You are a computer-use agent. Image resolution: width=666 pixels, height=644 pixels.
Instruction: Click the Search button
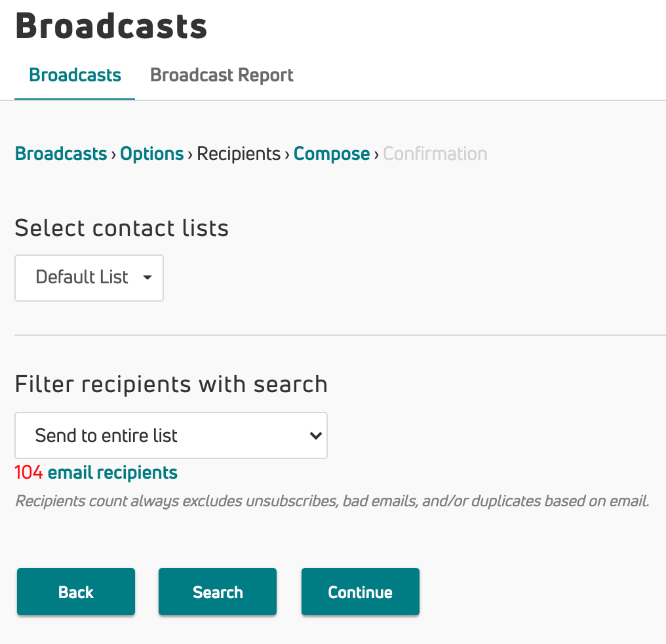218,592
